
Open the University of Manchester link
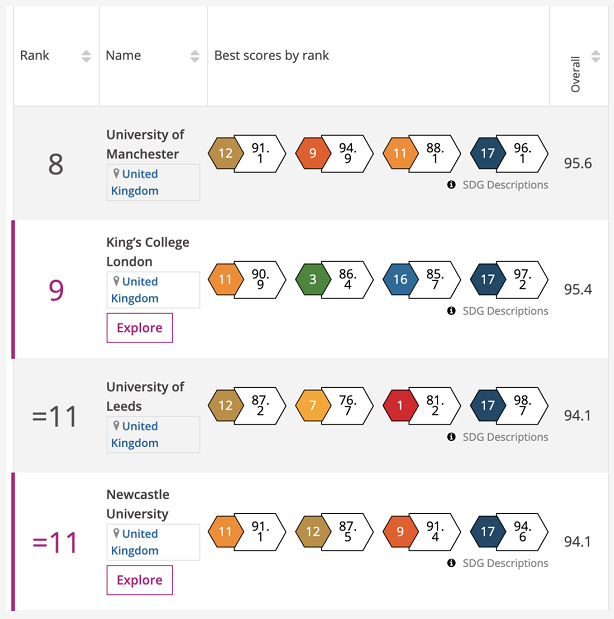(145, 144)
